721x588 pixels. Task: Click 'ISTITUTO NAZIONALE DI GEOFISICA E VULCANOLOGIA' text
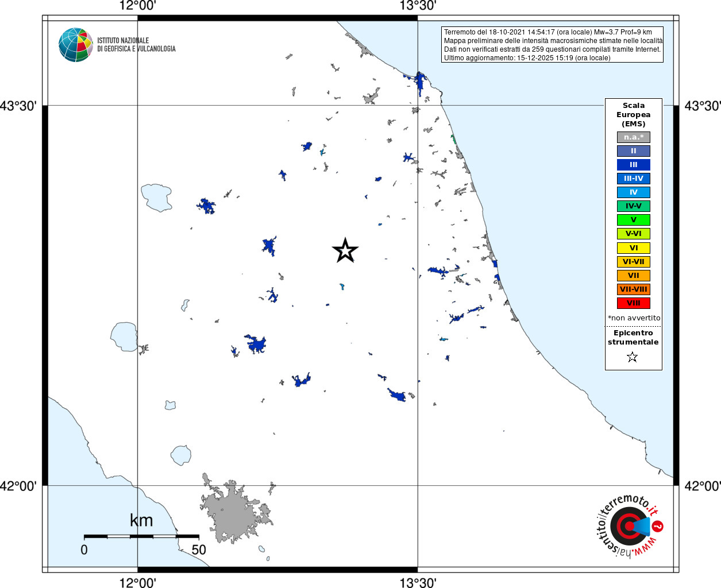point(136,45)
